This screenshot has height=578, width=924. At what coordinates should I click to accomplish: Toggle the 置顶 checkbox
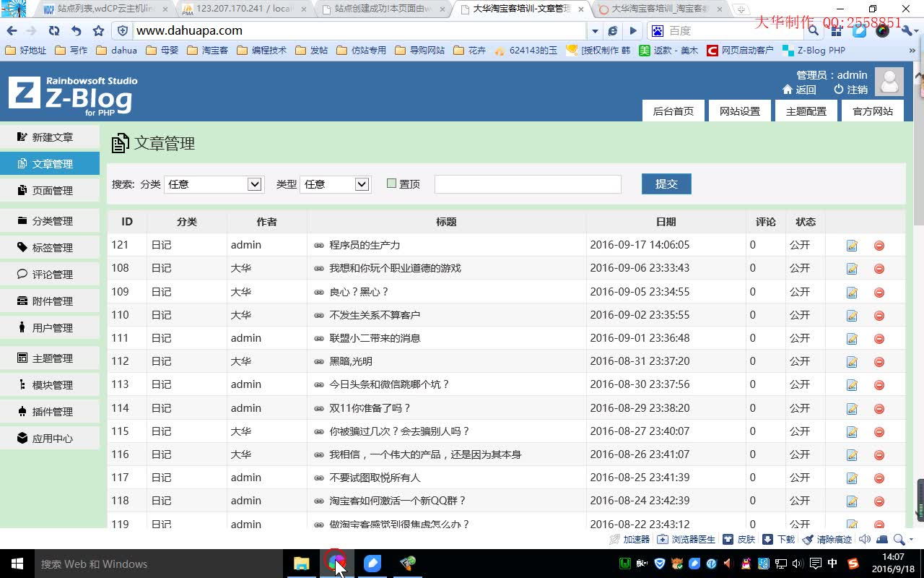pyautogui.click(x=391, y=184)
